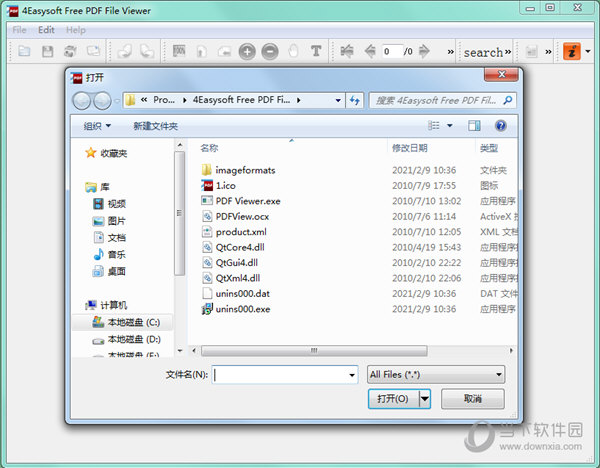Select 收藏夹 in navigation pane
600x468 pixels.
coord(106,153)
